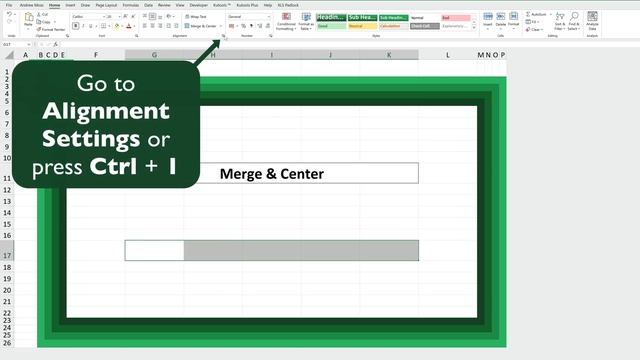The width and height of the screenshot is (640, 360).
Task: Click the Format cells button
Action: point(513,21)
